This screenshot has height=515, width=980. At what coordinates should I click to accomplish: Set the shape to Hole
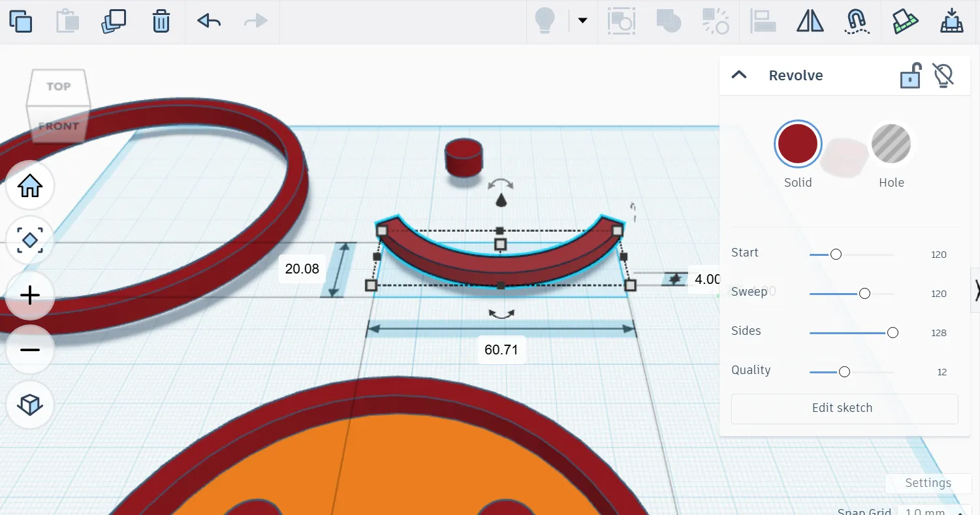coord(891,144)
